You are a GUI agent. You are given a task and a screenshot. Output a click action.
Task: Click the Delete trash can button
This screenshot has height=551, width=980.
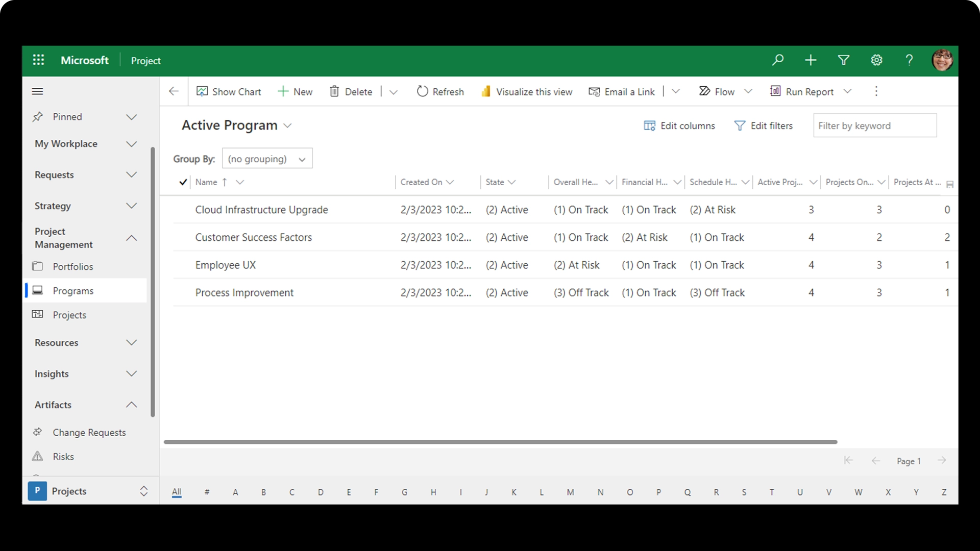351,92
